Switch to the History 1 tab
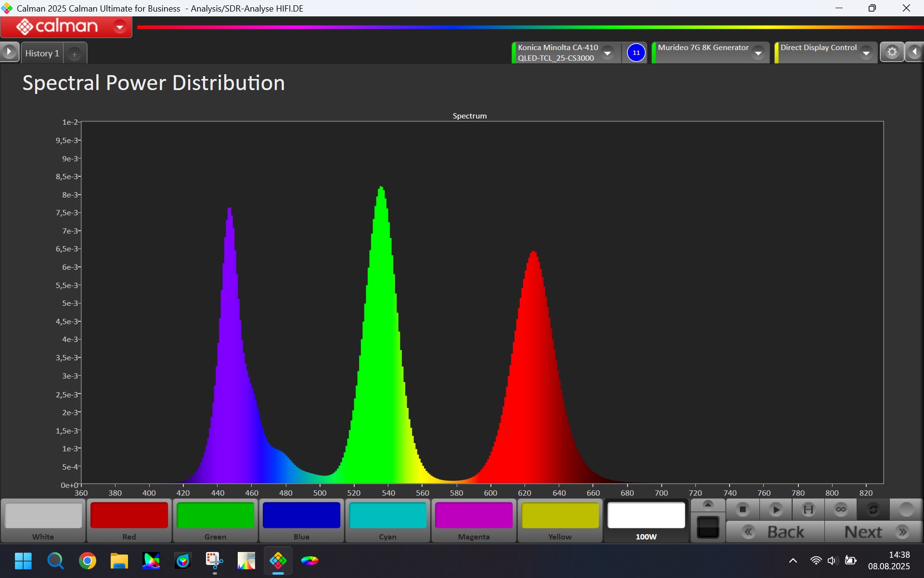Viewport: 924px width, 578px height. tap(42, 53)
